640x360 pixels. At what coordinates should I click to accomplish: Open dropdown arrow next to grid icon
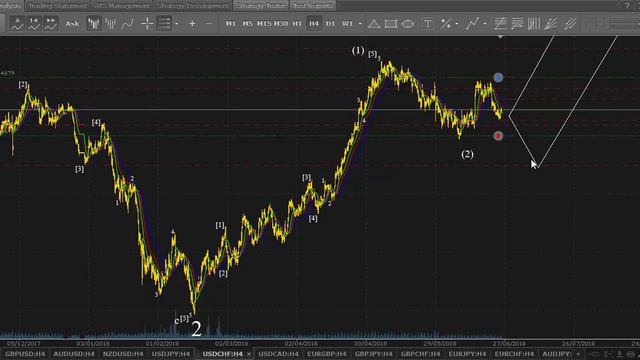coord(176,24)
